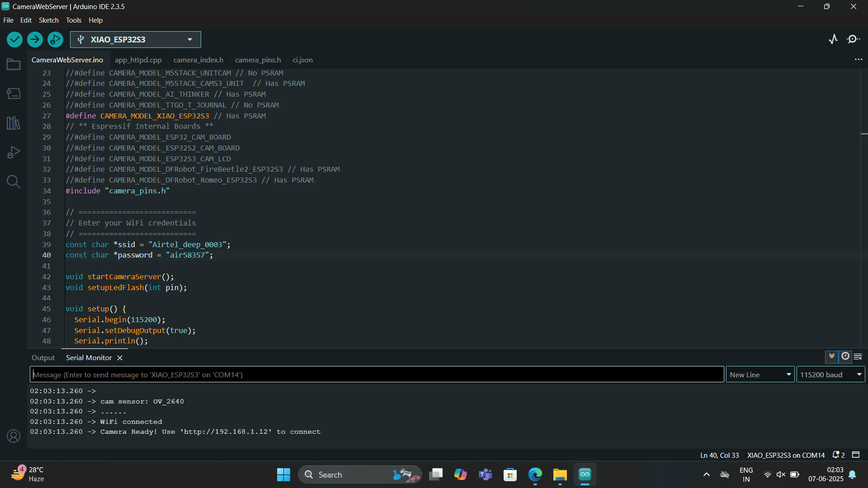Open Microsoft Edge from the taskbar
Screen dimensions: 868x488
coord(535,474)
